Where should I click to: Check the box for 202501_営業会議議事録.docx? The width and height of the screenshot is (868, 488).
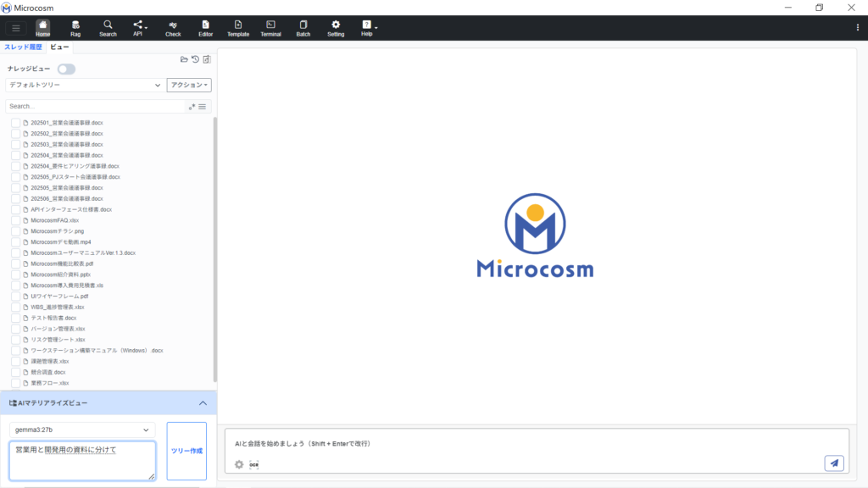[15, 123]
